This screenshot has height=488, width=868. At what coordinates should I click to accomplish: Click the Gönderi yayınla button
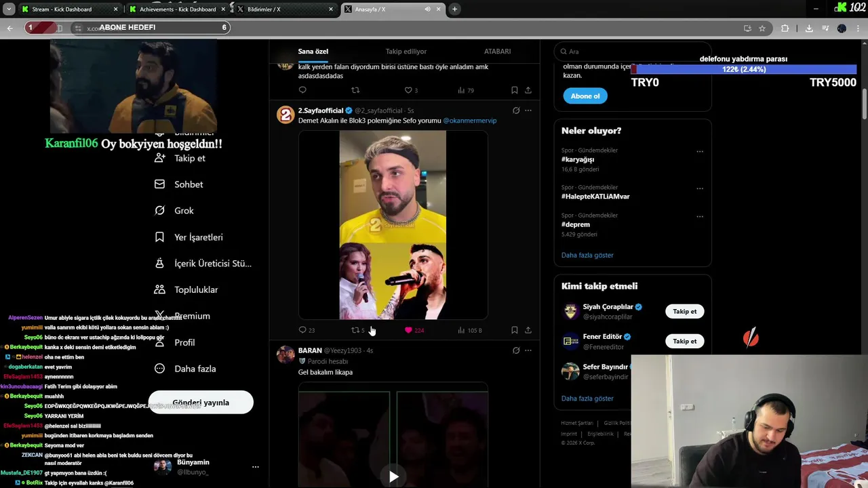pyautogui.click(x=201, y=403)
